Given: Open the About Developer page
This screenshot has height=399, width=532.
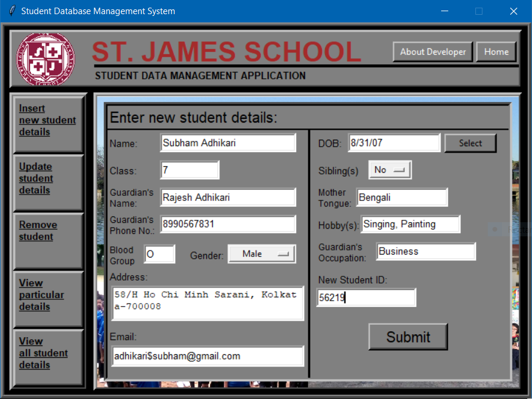Looking at the screenshot, I should pyautogui.click(x=432, y=51).
